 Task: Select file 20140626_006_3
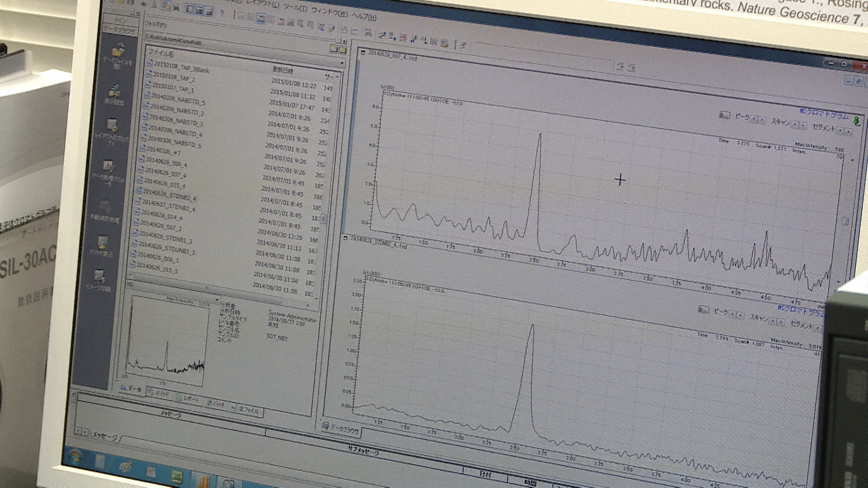pyautogui.click(x=154, y=258)
